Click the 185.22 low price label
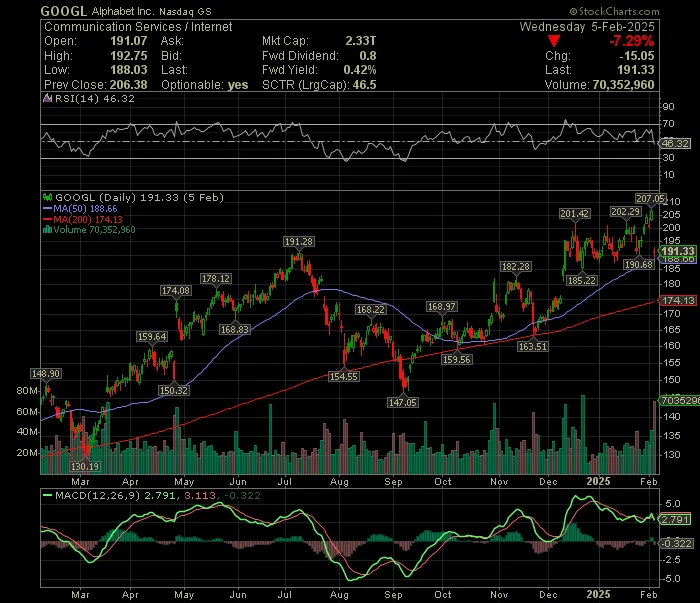700x603 pixels. click(581, 281)
